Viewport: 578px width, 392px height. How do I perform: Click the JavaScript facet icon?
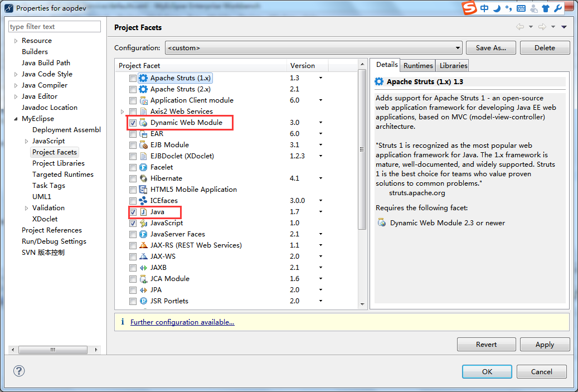coord(143,223)
